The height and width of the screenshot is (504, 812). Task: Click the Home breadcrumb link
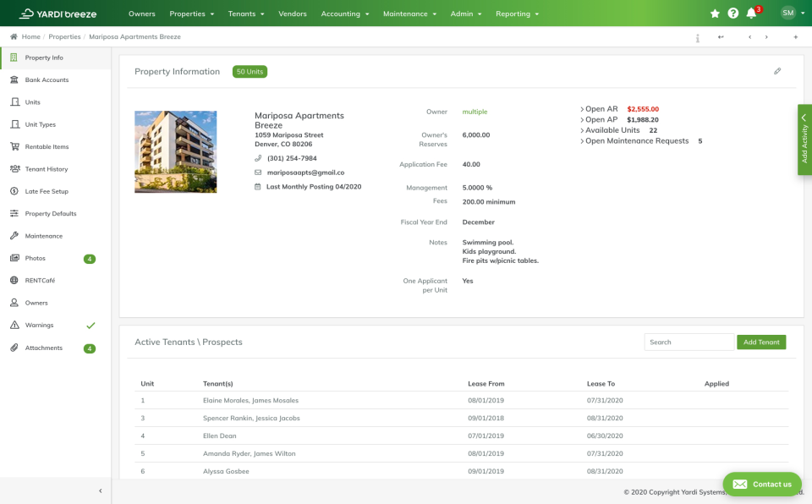31,36
